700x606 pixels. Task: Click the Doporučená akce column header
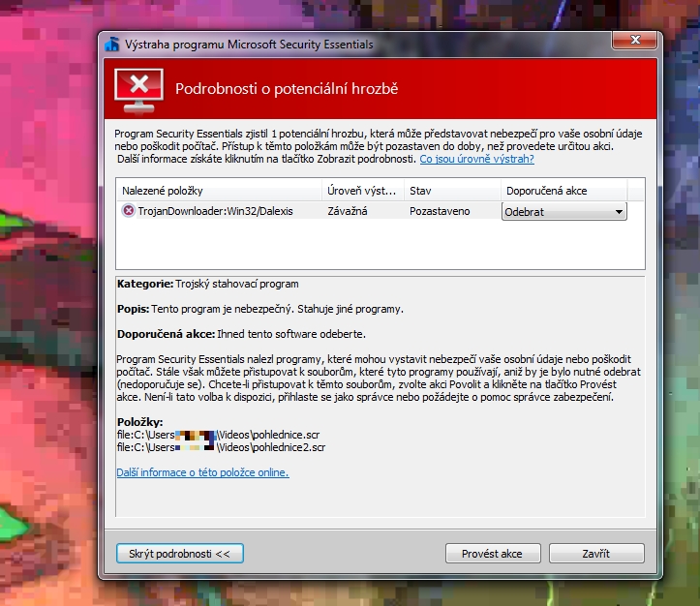[x=563, y=191]
